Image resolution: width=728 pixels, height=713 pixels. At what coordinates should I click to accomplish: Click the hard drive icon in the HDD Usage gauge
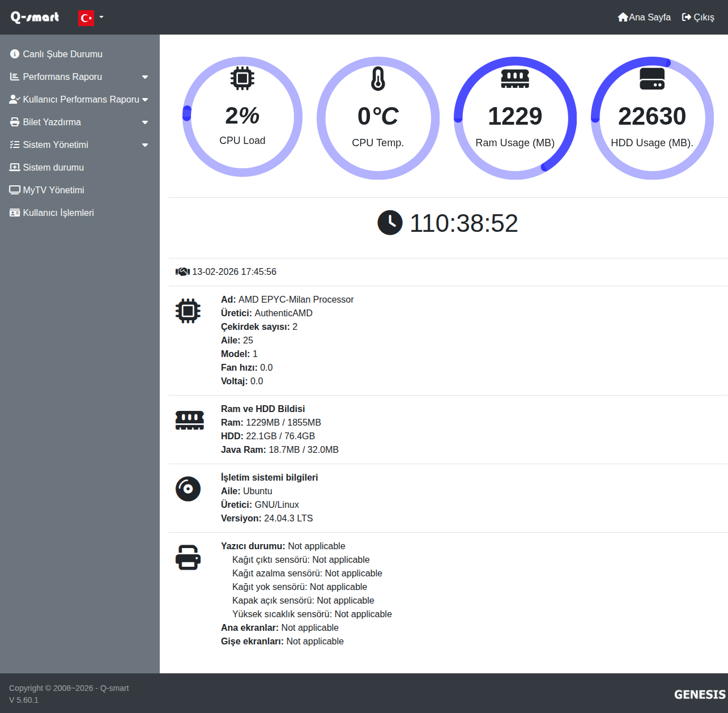pos(652,79)
